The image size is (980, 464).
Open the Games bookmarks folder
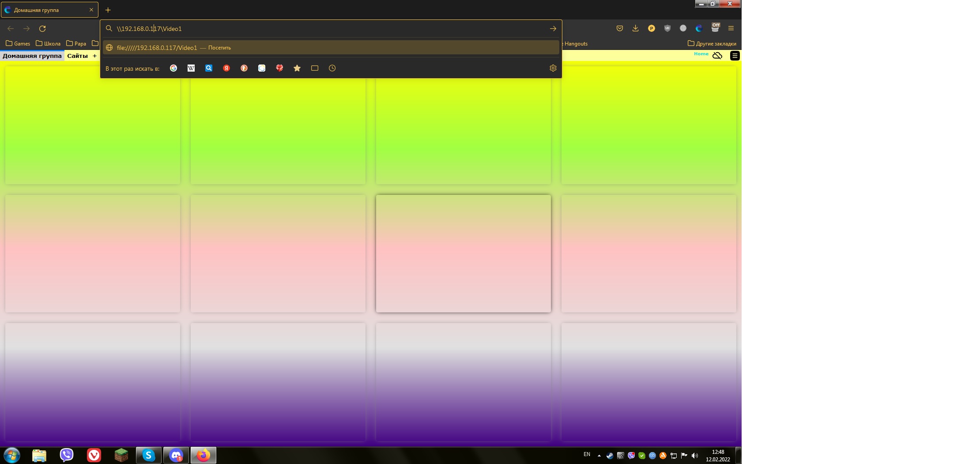[x=18, y=43]
